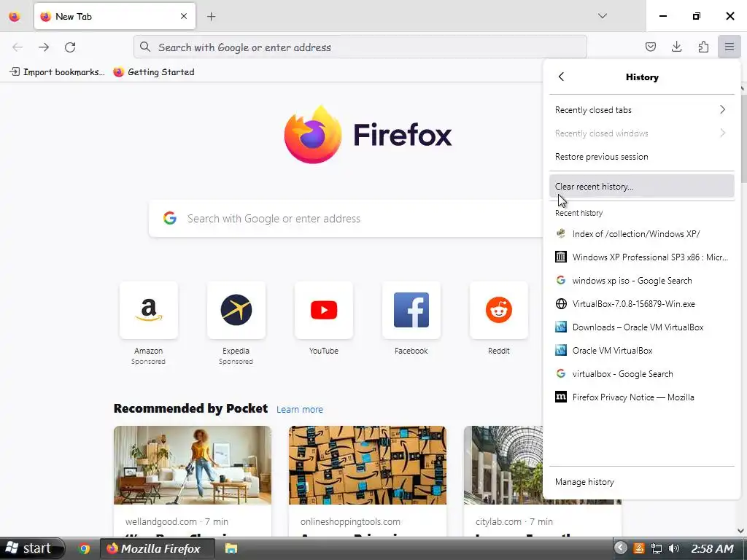Screen dimensions: 747x560
Task: Reload the current page
Action: [x=70, y=47]
